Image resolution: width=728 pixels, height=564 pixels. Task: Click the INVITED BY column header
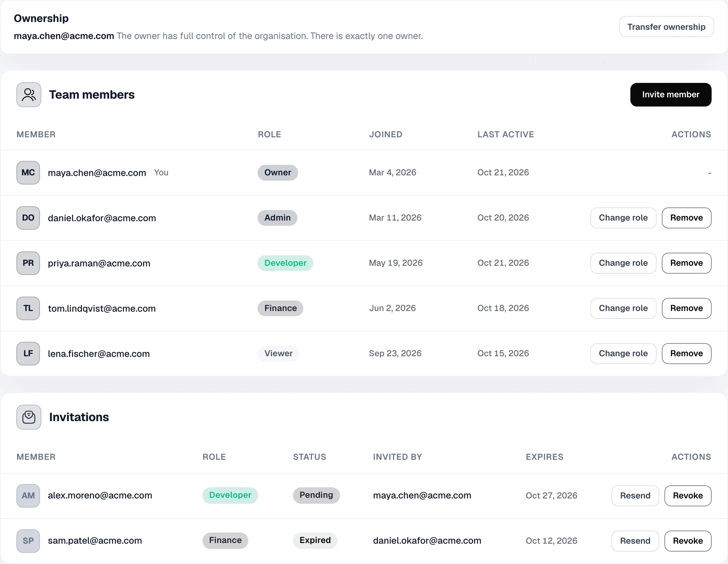click(x=397, y=457)
